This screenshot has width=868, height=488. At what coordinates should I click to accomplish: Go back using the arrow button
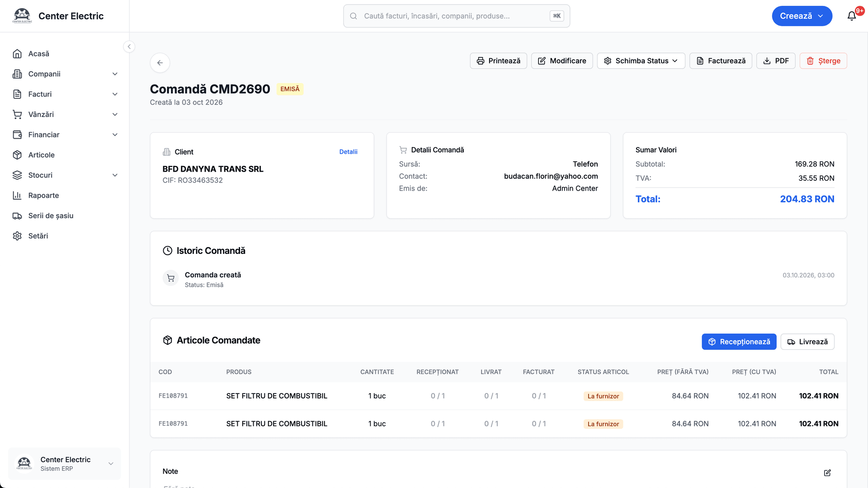tap(160, 63)
